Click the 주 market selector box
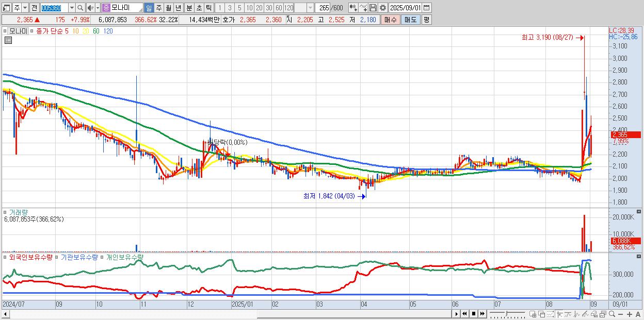The width and height of the screenshot is (644, 320). coord(17,8)
